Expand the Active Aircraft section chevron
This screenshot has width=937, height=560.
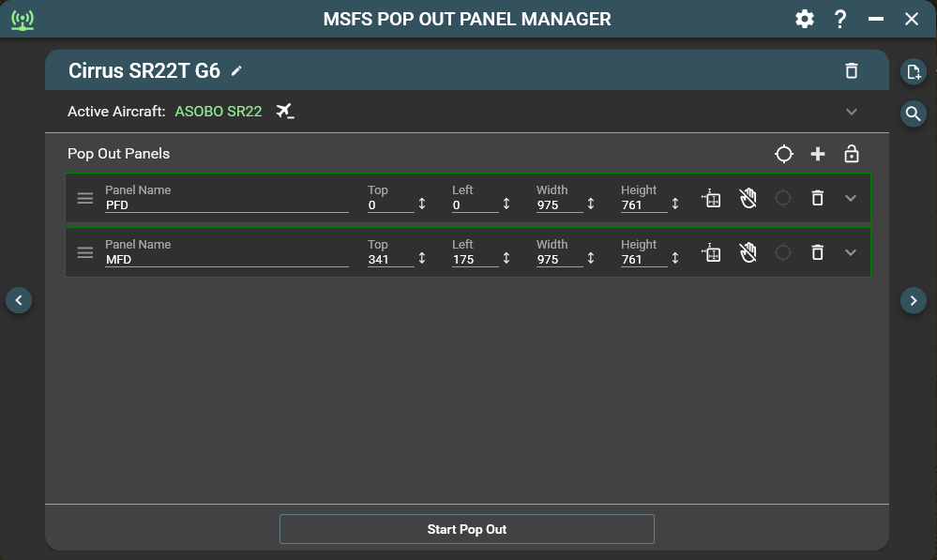[851, 112]
